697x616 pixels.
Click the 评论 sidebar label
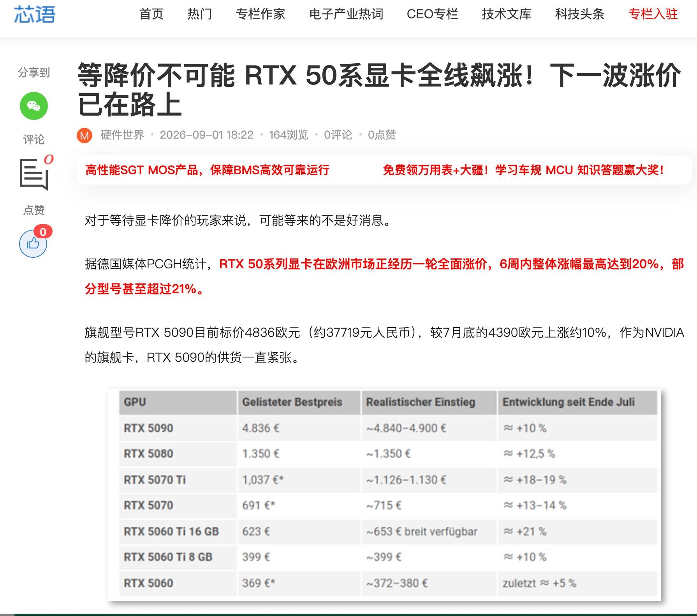pyautogui.click(x=34, y=139)
